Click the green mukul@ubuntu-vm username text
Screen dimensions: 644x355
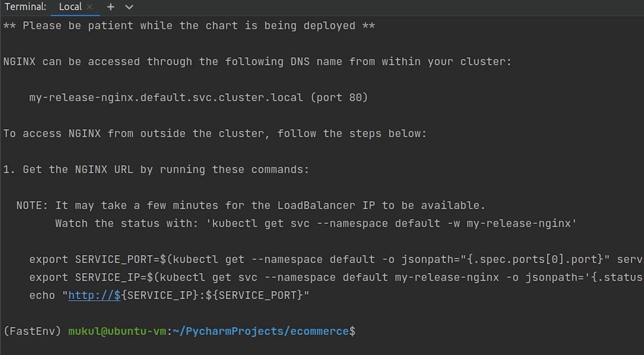(x=118, y=331)
